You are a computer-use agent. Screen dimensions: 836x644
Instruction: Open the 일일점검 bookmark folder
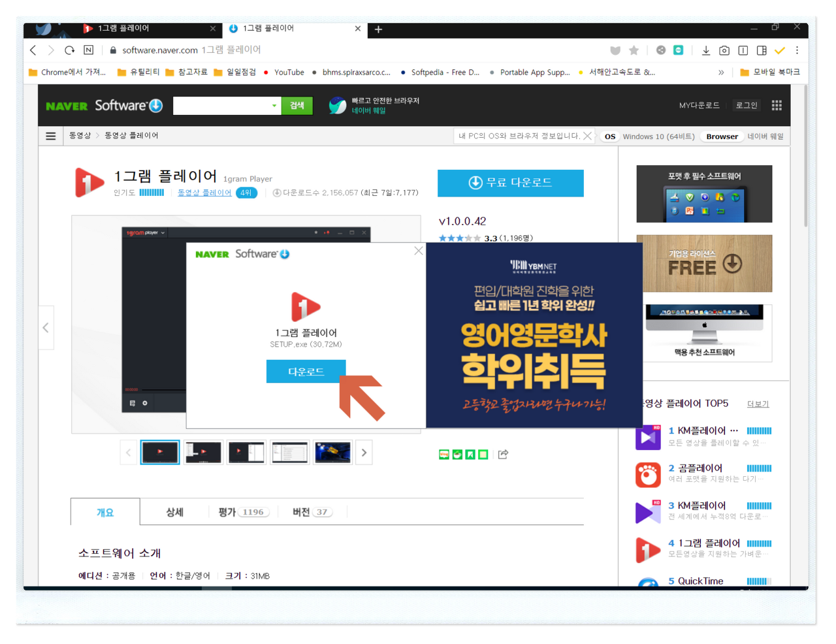point(235,72)
